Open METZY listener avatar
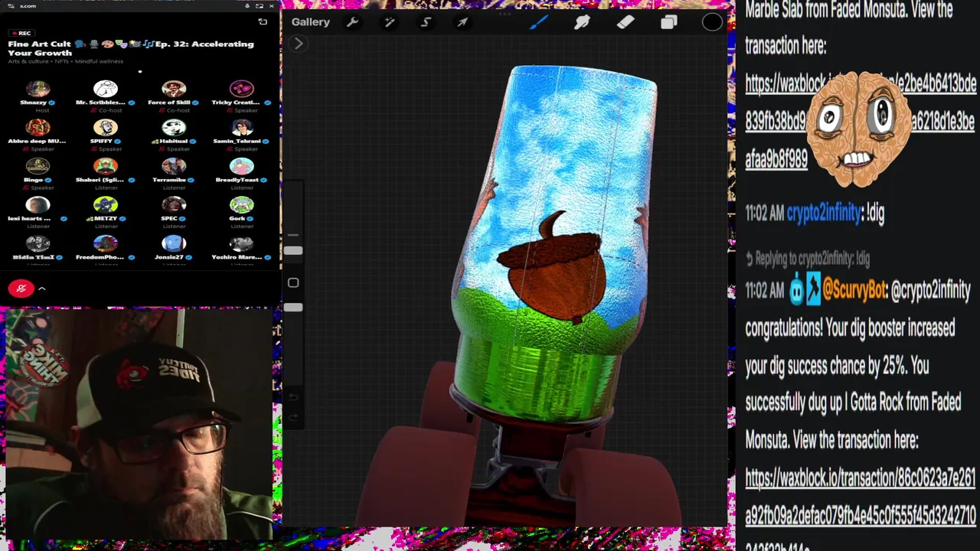 [x=106, y=205]
